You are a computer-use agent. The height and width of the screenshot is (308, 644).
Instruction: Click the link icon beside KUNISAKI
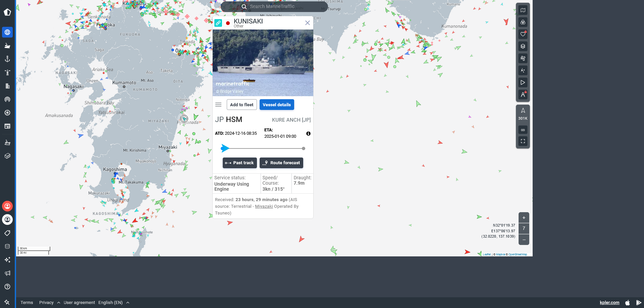218,23
